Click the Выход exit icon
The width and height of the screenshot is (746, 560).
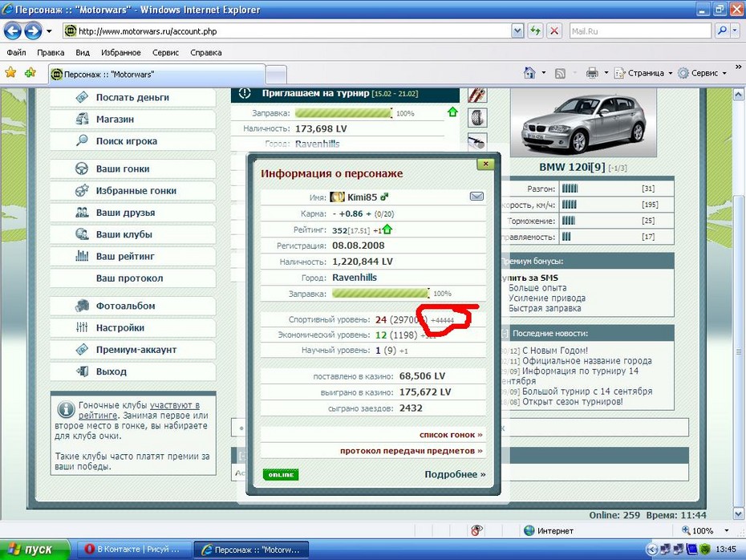click(82, 371)
